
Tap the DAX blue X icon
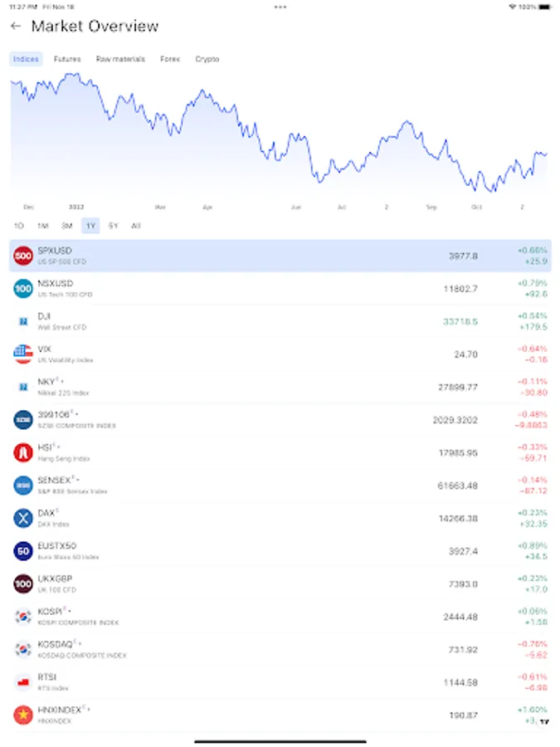click(x=23, y=518)
